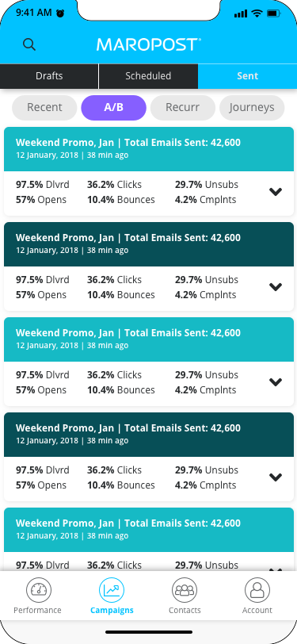297x644 pixels.
Task: Switch to the Drafts tab
Action: 49,76
